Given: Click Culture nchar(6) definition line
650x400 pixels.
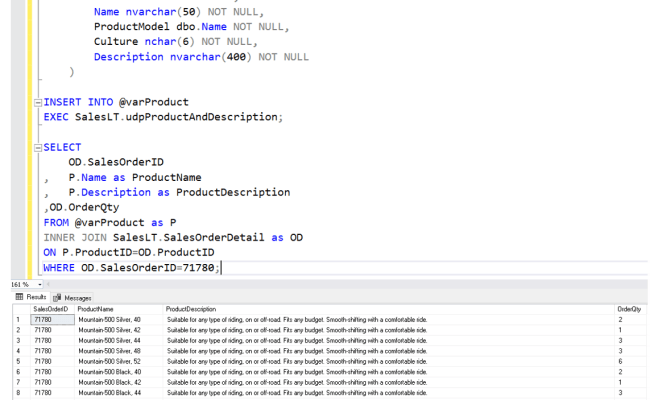Looking at the screenshot, I should point(176,41).
